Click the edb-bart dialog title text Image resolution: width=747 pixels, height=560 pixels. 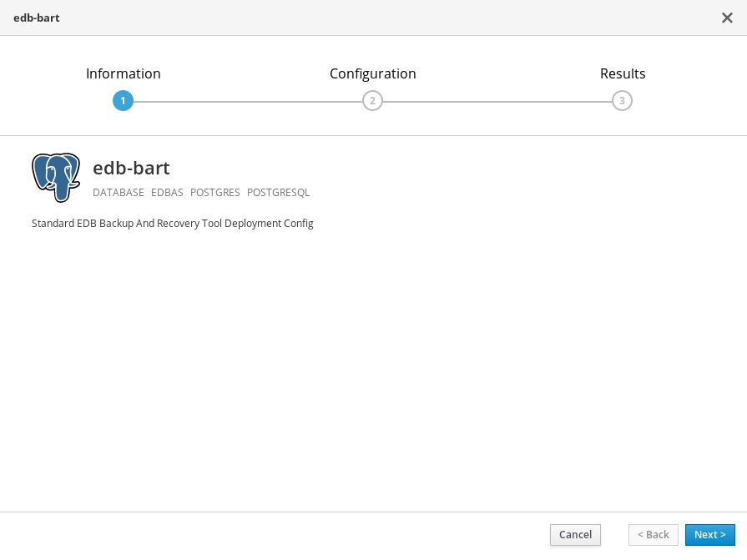point(36,18)
